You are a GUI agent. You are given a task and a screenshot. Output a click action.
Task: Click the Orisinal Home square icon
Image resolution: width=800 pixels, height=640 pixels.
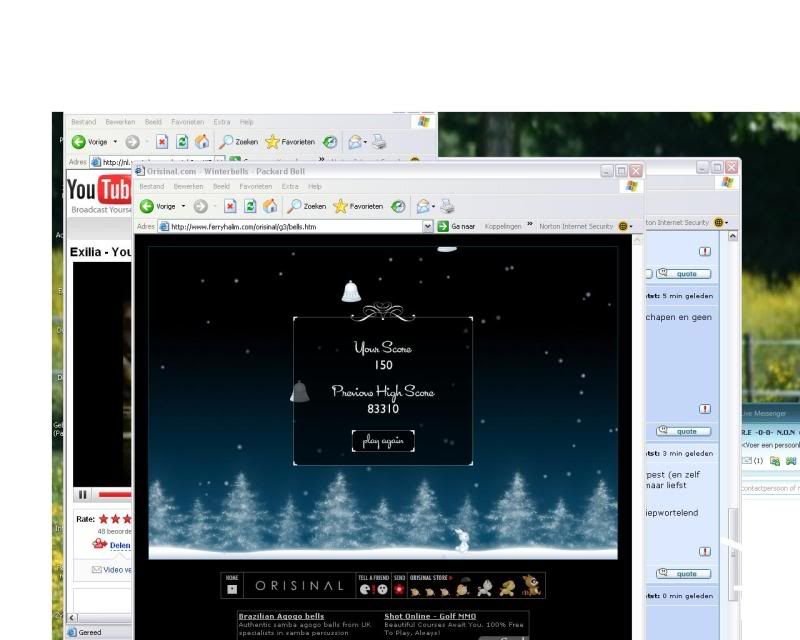point(232,589)
